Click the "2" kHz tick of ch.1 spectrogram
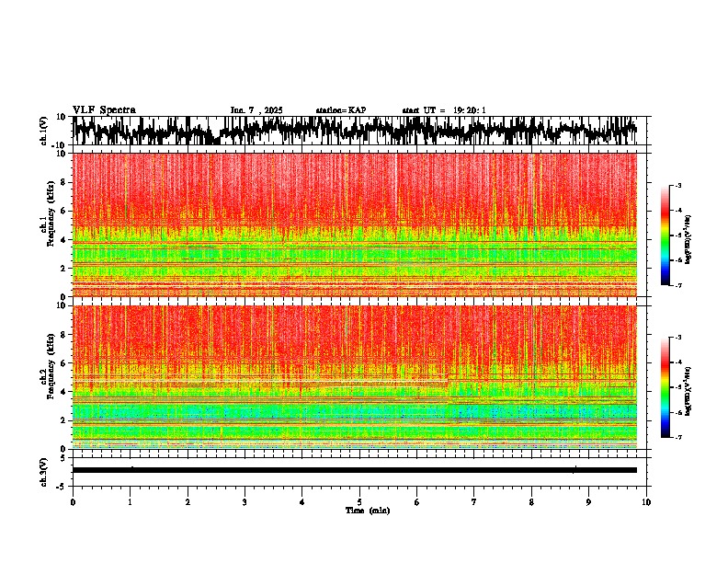The image size is (728, 563). pyautogui.click(x=64, y=268)
